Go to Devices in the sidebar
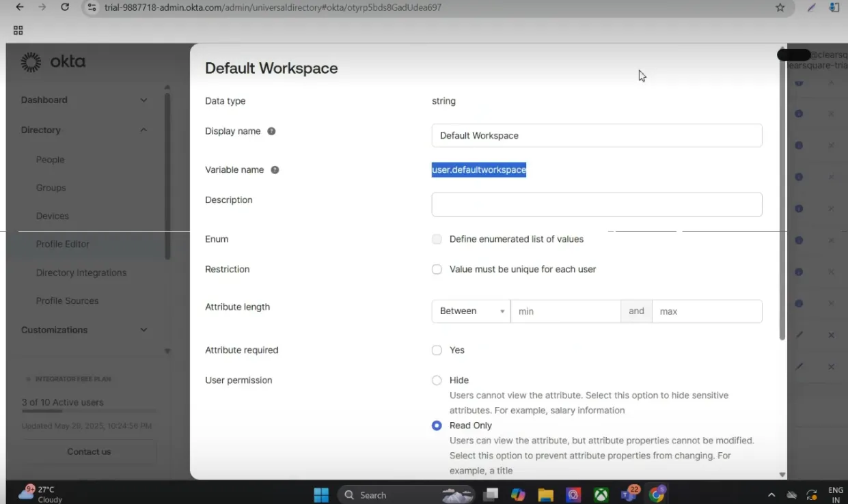Image resolution: width=848 pixels, height=504 pixels. 53,216
